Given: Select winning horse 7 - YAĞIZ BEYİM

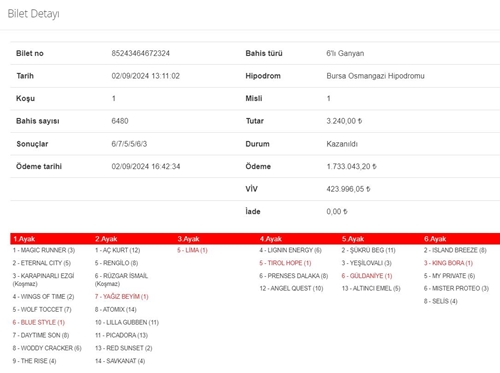Looking at the screenshot, I should 121,297.
